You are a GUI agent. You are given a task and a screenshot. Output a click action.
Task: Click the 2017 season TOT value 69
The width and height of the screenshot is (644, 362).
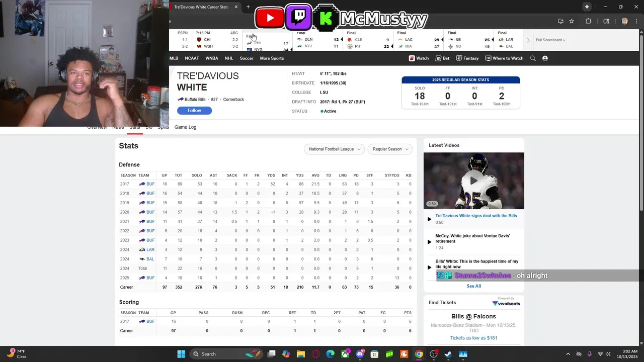pos(180,184)
